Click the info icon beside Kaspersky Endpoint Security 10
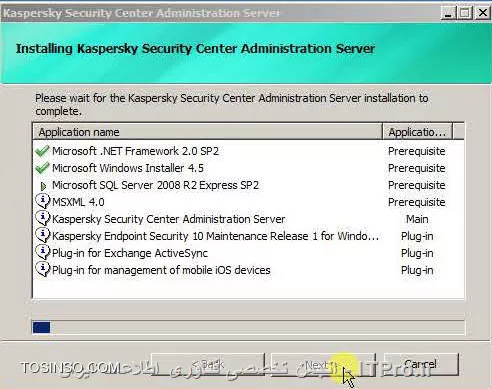Screen dimensions: 492x389 coord(43,235)
